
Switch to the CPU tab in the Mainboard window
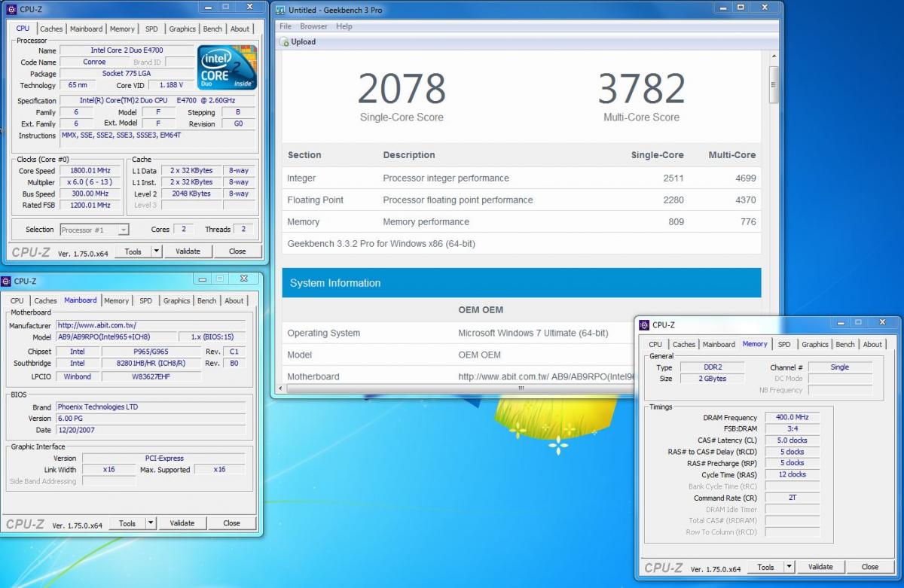tap(17, 300)
